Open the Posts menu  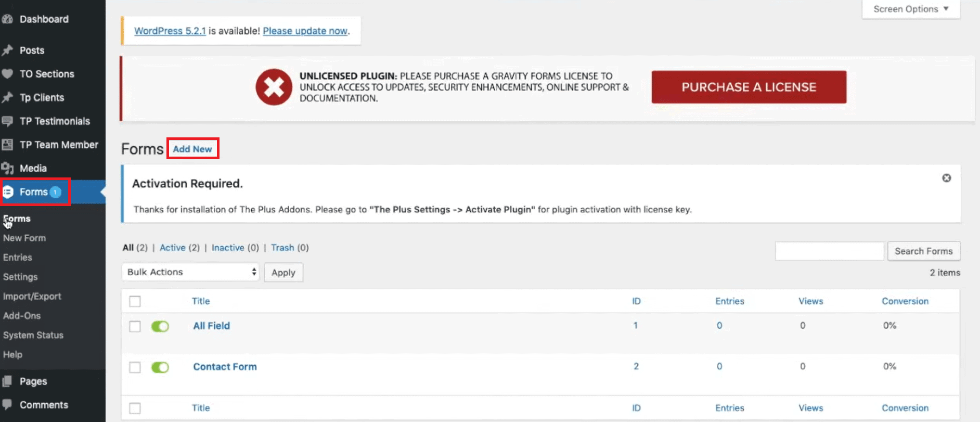tap(32, 50)
